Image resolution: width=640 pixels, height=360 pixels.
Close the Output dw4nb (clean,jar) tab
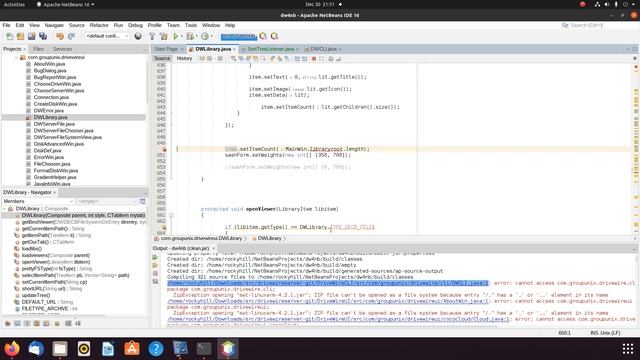[x=213, y=248]
